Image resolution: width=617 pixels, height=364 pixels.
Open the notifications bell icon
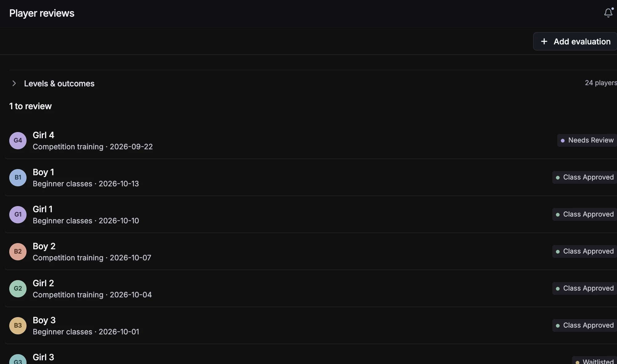click(608, 13)
